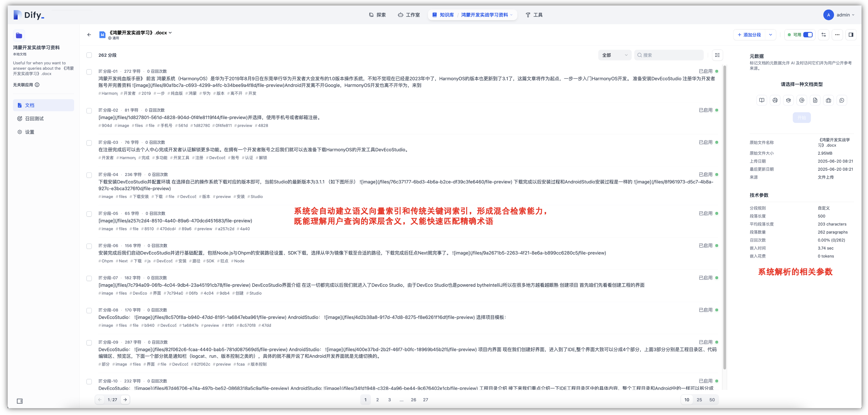The height and width of the screenshot is (415, 868).
Task: Click the 10 per page option
Action: [687, 400]
